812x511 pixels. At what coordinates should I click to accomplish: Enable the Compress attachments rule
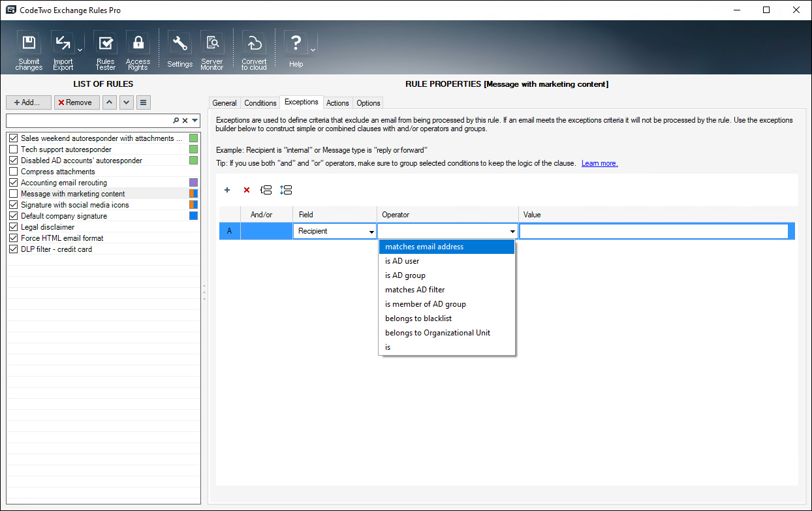pos(14,172)
